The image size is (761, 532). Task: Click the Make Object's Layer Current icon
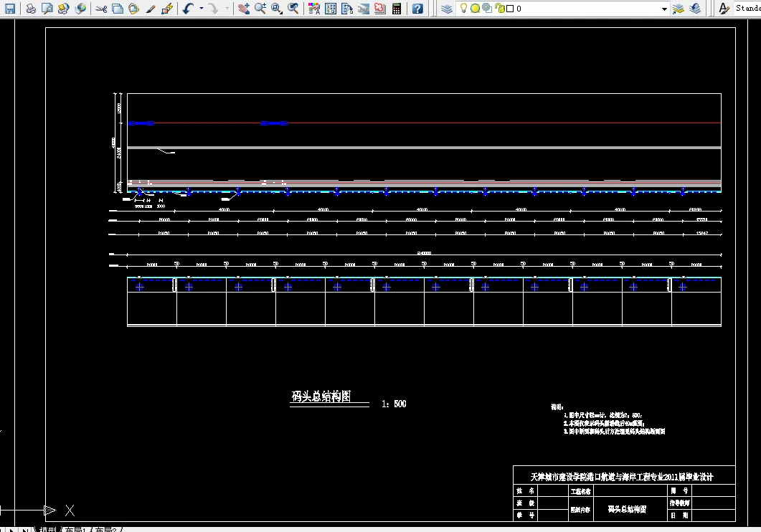(x=679, y=8)
